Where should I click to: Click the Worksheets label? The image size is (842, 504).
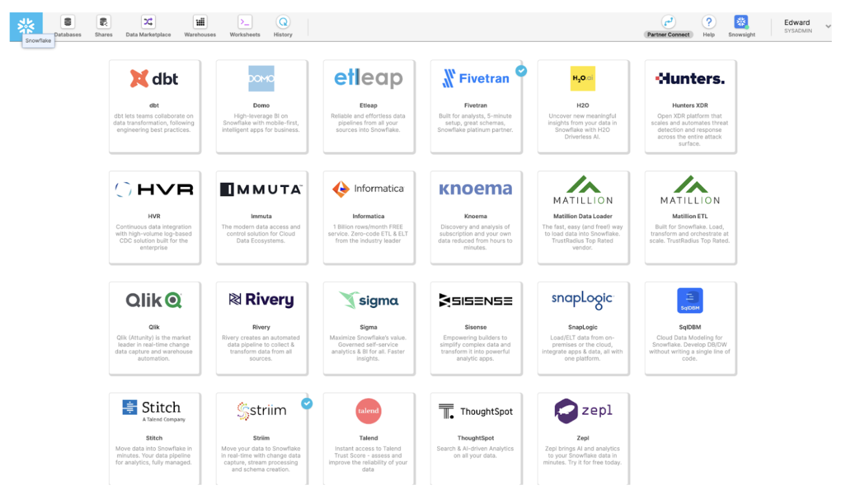point(245,35)
